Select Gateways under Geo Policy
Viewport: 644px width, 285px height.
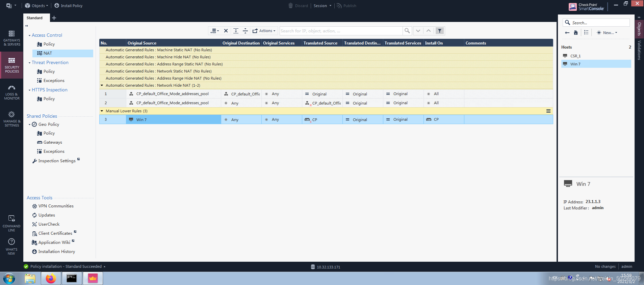pos(50,142)
